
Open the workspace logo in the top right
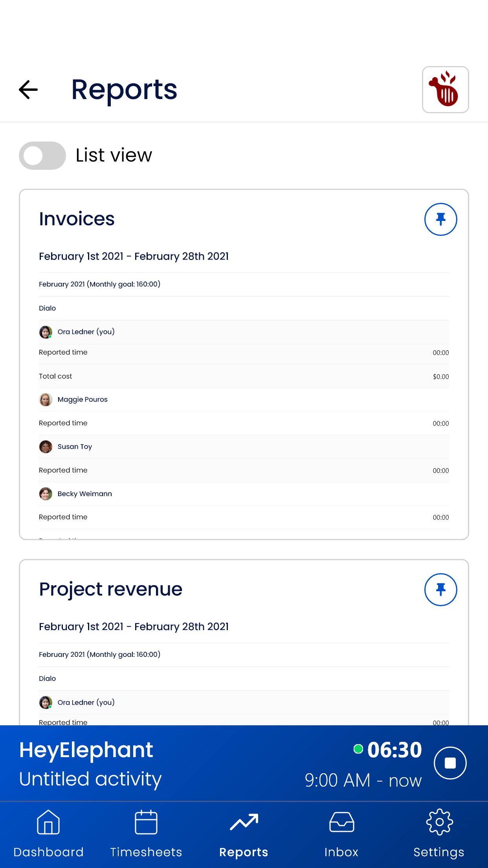point(445,90)
